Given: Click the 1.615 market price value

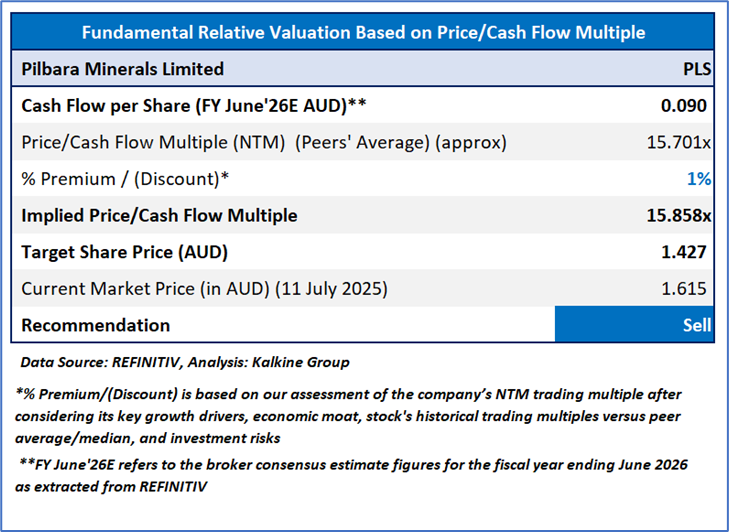Looking at the screenshot, I should pyautogui.click(x=685, y=289).
